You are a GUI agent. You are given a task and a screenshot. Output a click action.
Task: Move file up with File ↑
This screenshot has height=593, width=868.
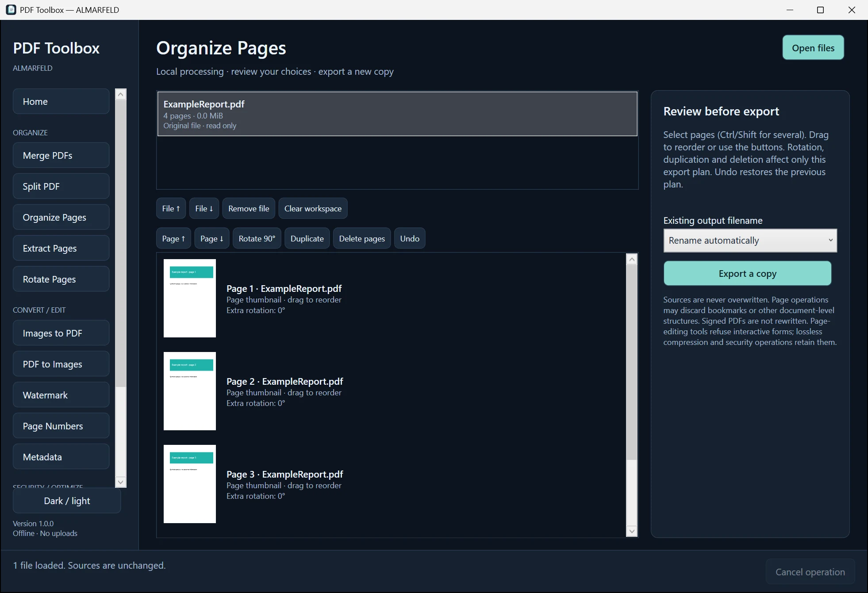tap(171, 208)
